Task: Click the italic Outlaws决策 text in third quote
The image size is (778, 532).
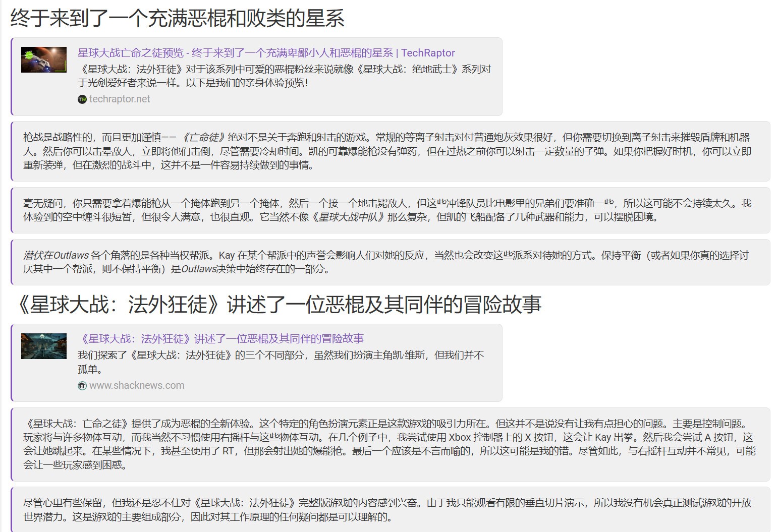Action: click(x=199, y=269)
